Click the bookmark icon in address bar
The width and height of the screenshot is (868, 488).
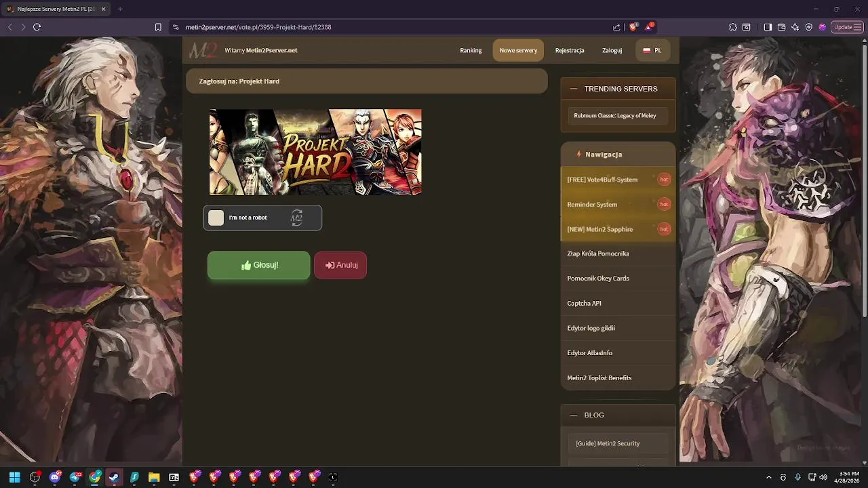[x=158, y=27]
